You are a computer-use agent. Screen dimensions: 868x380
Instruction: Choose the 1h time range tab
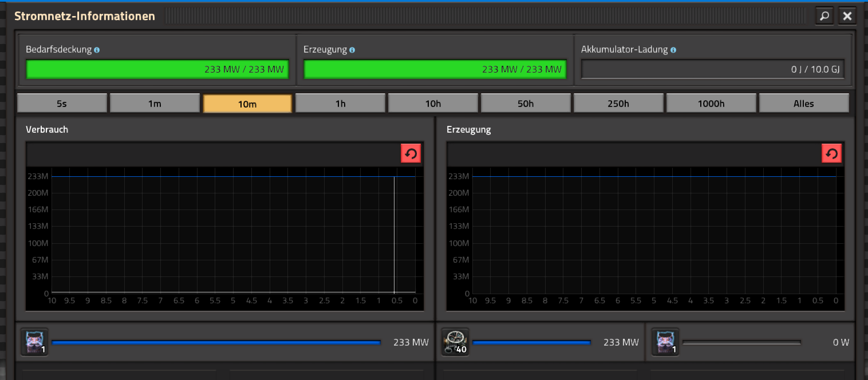(x=340, y=104)
